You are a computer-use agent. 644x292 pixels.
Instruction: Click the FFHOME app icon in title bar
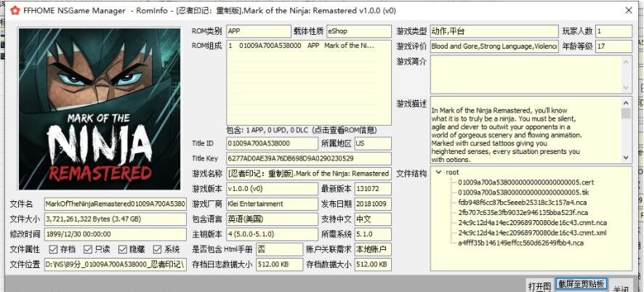15,10
